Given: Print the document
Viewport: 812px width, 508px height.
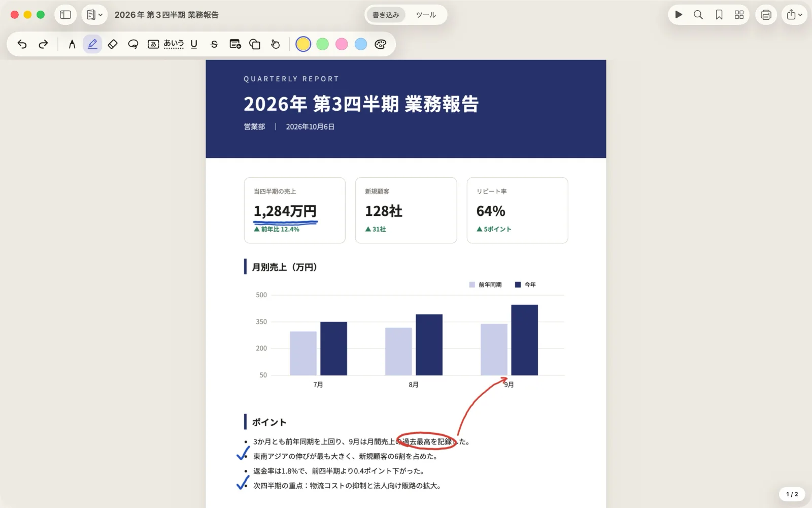Looking at the screenshot, I should [x=766, y=15].
